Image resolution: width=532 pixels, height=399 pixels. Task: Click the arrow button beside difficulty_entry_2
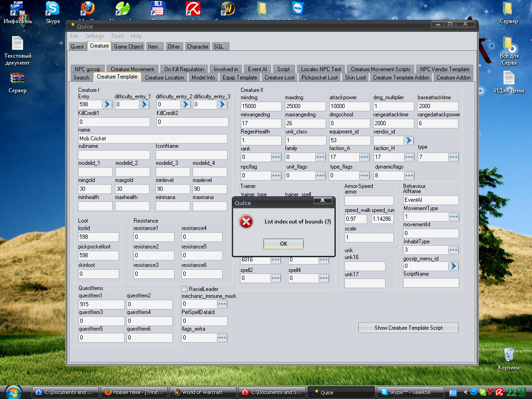185,104
